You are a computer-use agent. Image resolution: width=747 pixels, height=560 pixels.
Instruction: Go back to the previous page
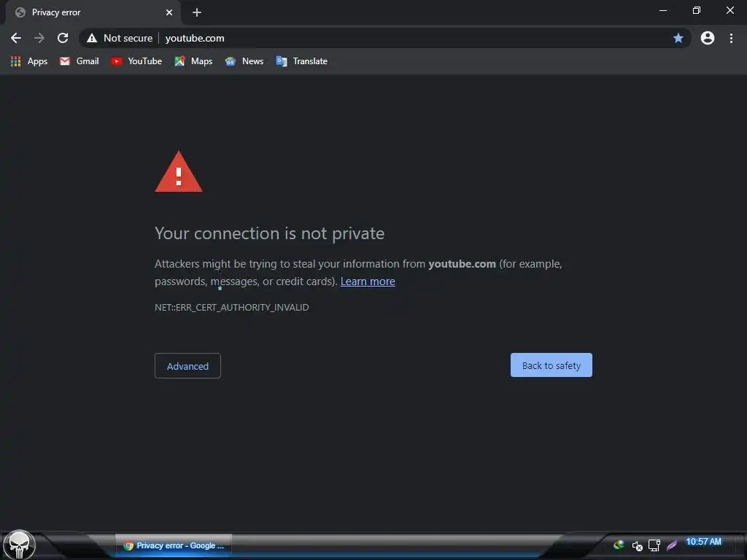(x=16, y=38)
